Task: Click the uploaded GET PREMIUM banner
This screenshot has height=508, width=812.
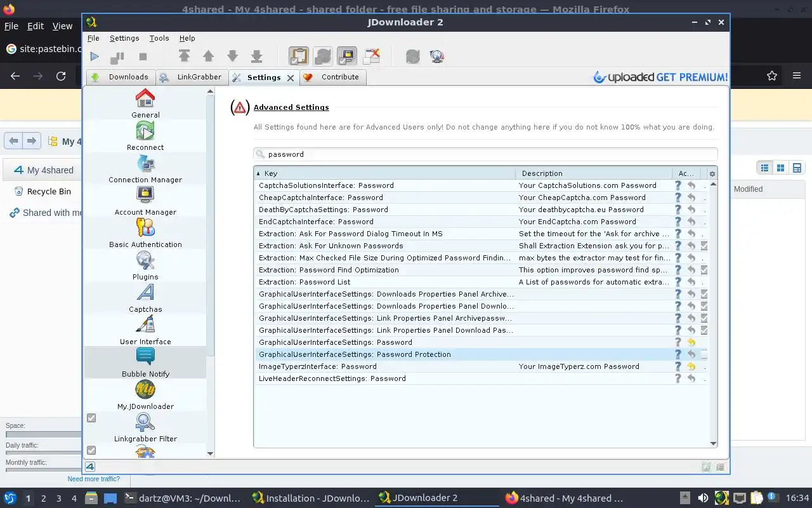Action: [x=660, y=77]
